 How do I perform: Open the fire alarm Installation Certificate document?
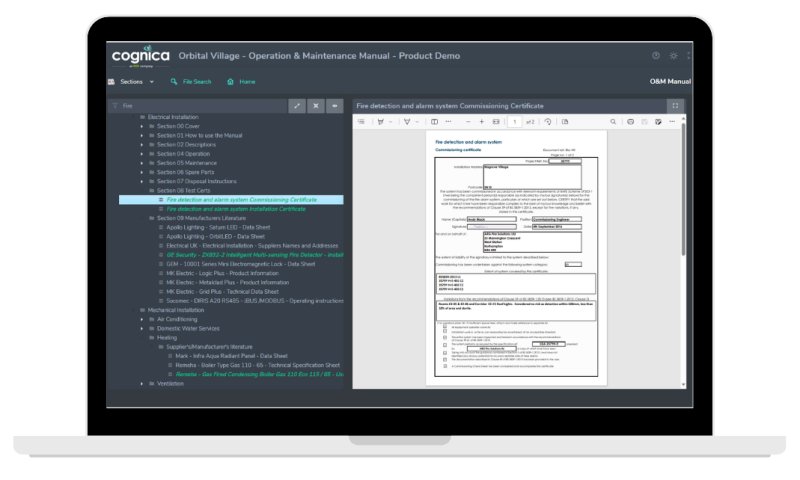click(x=236, y=209)
